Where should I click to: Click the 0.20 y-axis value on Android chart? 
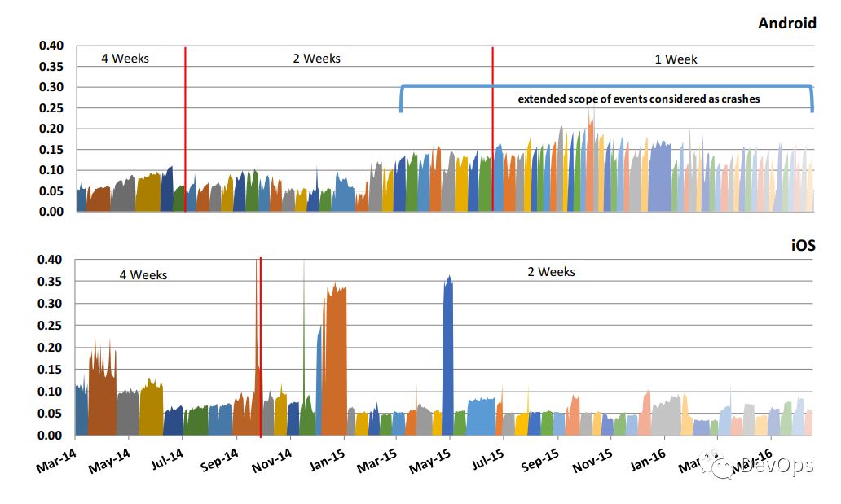click(x=51, y=129)
